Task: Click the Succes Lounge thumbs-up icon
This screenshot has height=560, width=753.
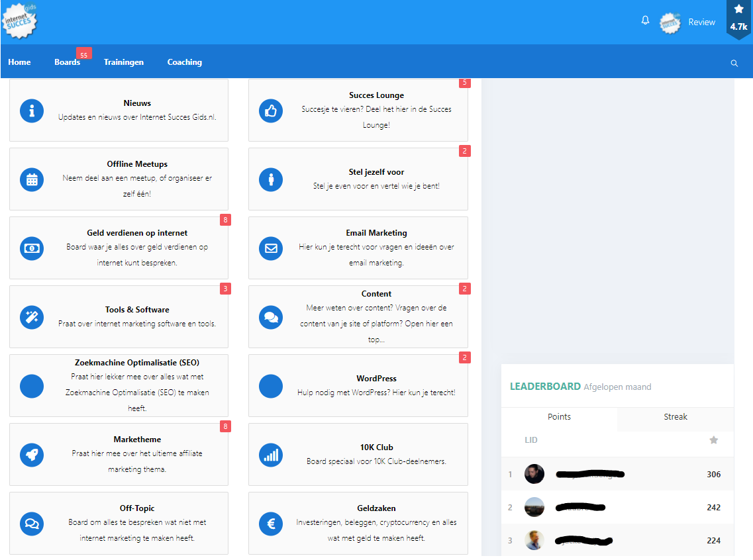Action: tap(270, 111)
